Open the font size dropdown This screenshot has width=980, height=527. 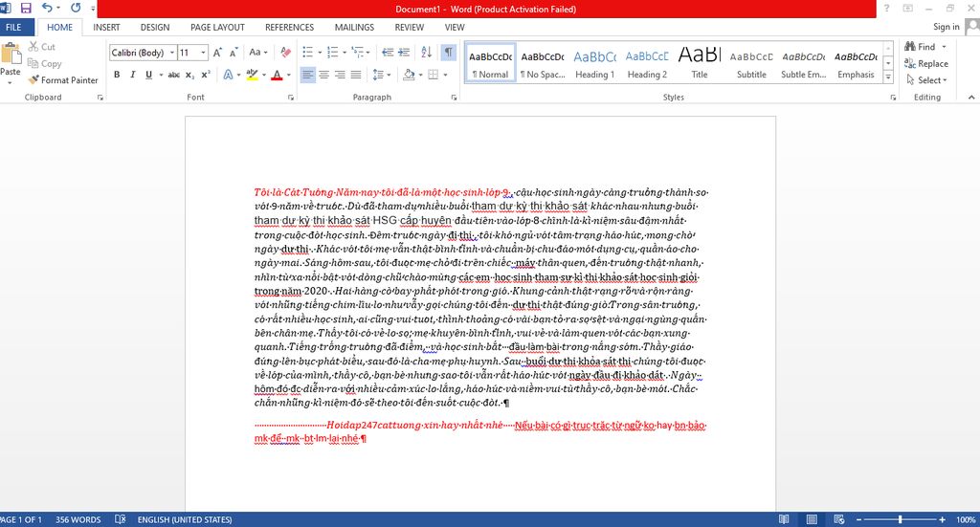pyautogui.click(x=203, y=53)
